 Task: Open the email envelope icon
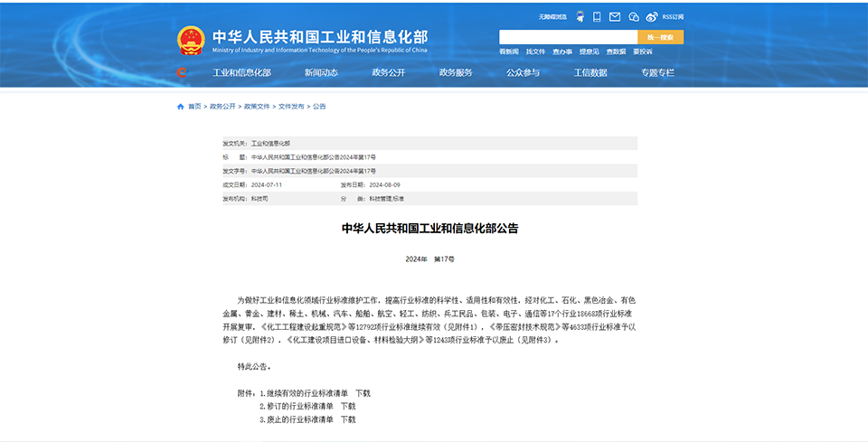pyautogui.click(x=615, y=16)
